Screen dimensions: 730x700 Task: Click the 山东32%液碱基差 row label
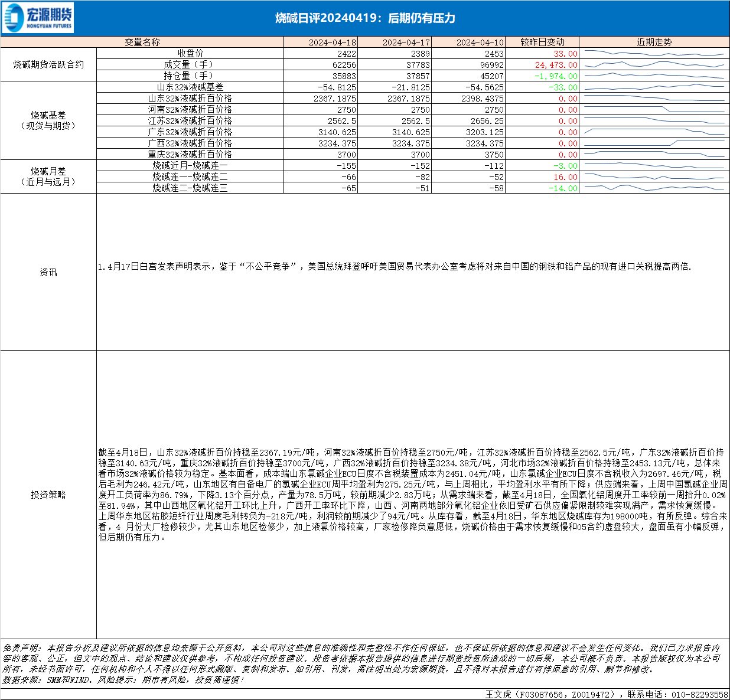pos(190,87)
